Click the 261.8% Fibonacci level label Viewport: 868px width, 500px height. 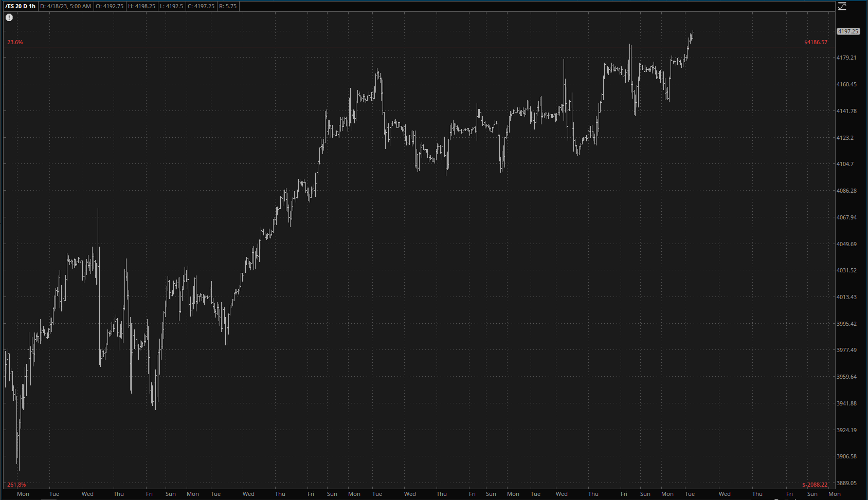click(x=16, y=485)
